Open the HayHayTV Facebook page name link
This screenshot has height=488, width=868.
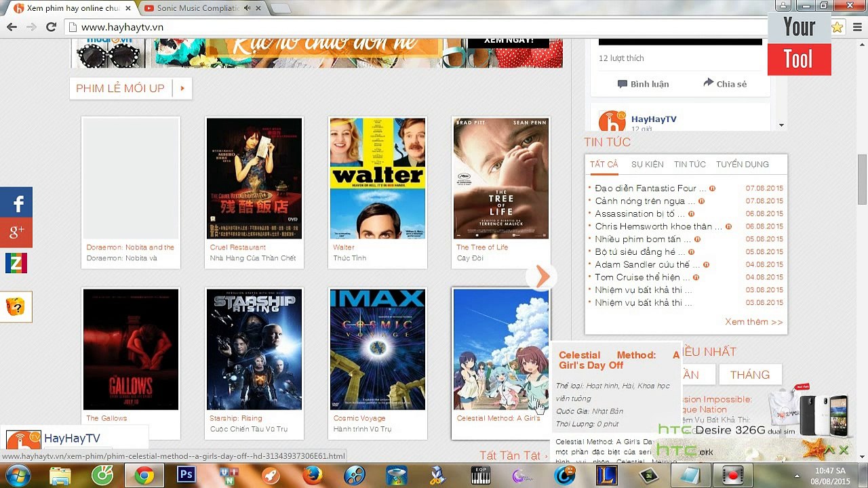pyautogui.click(x=654, y=119)
